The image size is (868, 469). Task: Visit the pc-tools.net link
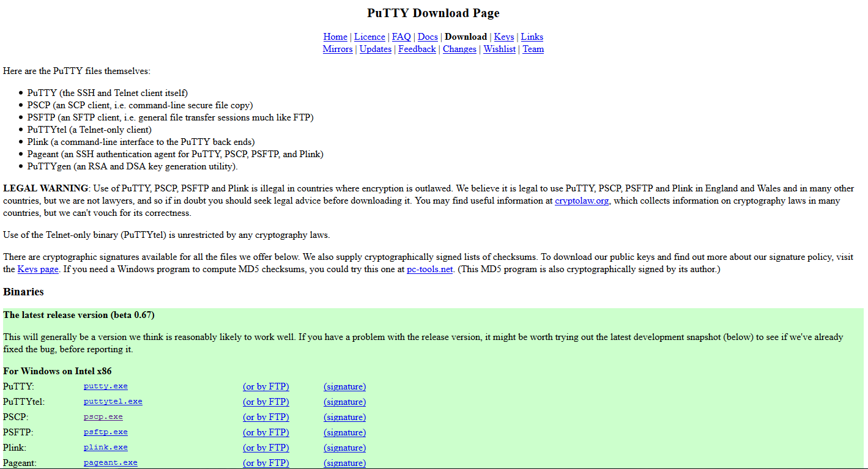coord(430,269)
